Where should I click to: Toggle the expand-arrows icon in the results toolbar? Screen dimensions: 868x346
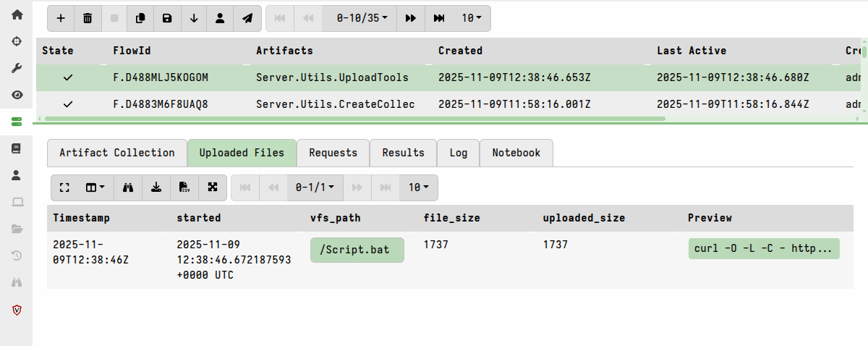click(213, 187)
